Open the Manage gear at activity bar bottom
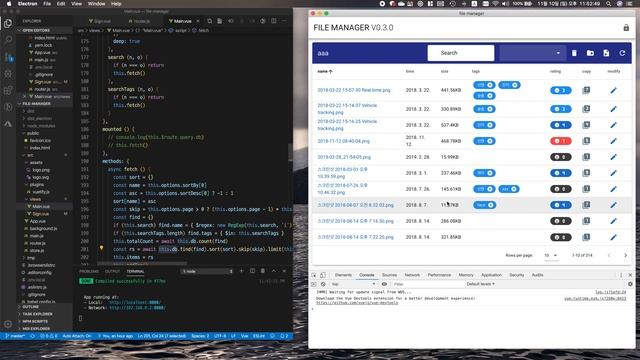The image size is (640, 360). coord(8,324)
